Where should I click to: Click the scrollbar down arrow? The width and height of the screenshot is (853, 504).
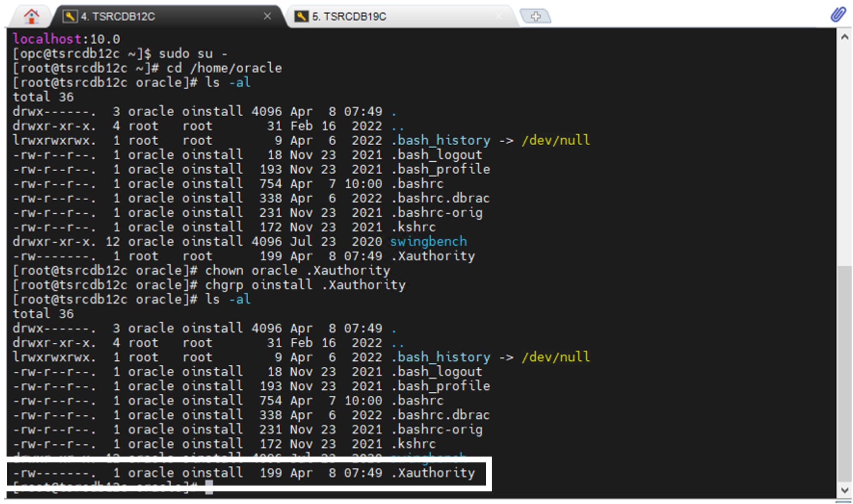pyautogui.click(x=845, y=490)
